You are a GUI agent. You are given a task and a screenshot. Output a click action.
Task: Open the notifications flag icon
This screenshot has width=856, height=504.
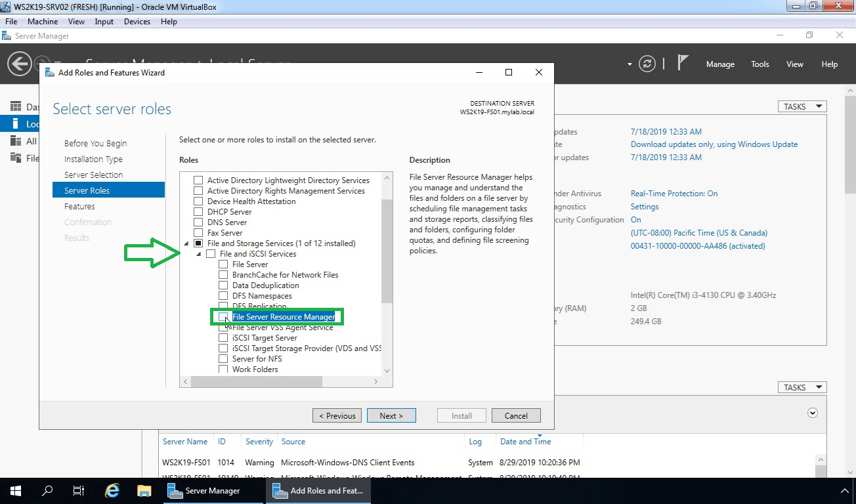tap(683, 63)
